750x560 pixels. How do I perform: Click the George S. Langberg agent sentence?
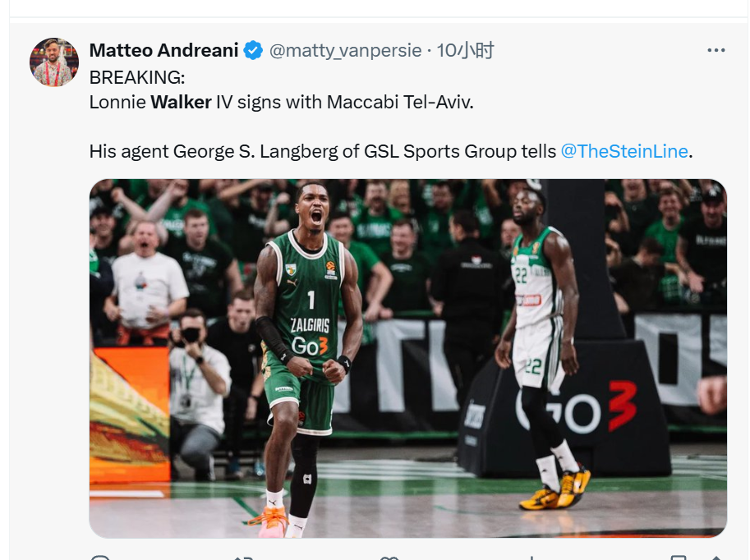[x=391, y=151]
